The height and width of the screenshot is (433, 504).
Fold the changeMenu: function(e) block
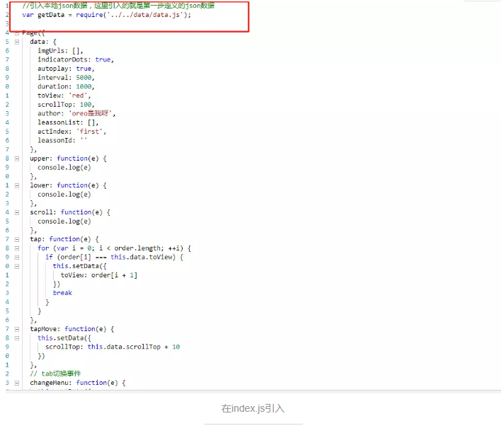coord(16,383)
